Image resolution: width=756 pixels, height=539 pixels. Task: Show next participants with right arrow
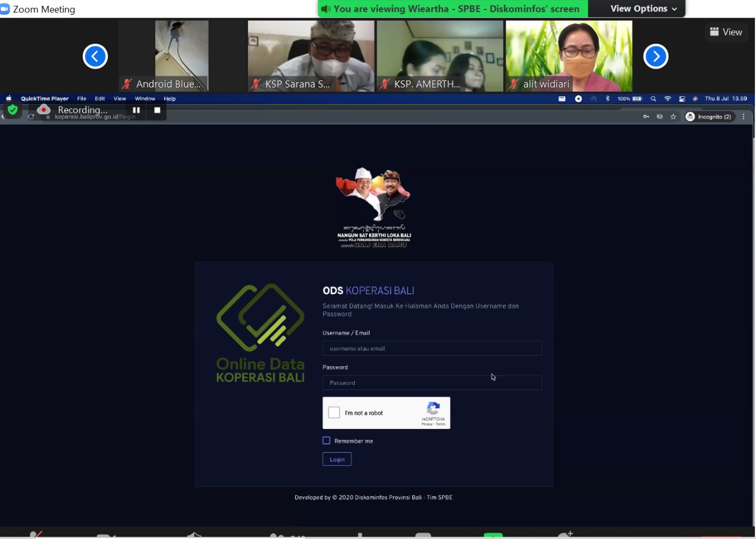pos(656,56)
